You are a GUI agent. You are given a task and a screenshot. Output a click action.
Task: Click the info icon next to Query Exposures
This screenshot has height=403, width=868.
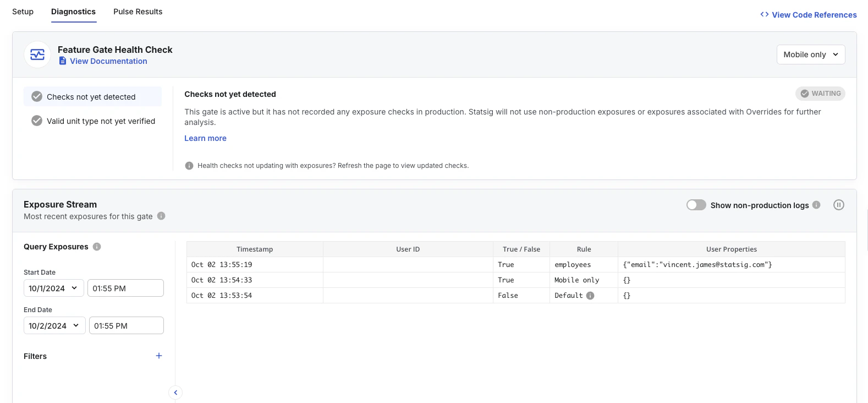tap(97, 247)
